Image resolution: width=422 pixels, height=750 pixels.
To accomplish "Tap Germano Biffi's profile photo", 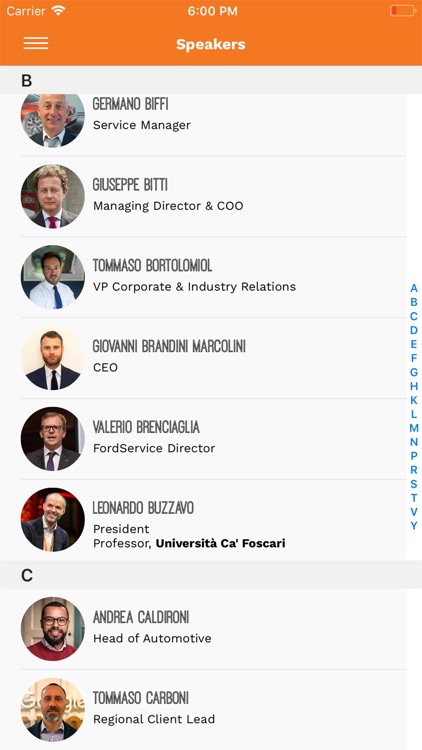I will click(53, 120).
